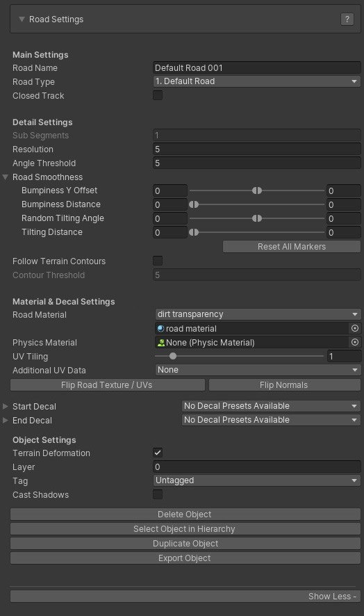
Task: Click the Bumpiness Y Offset range handle
Action: click(257, 191)
